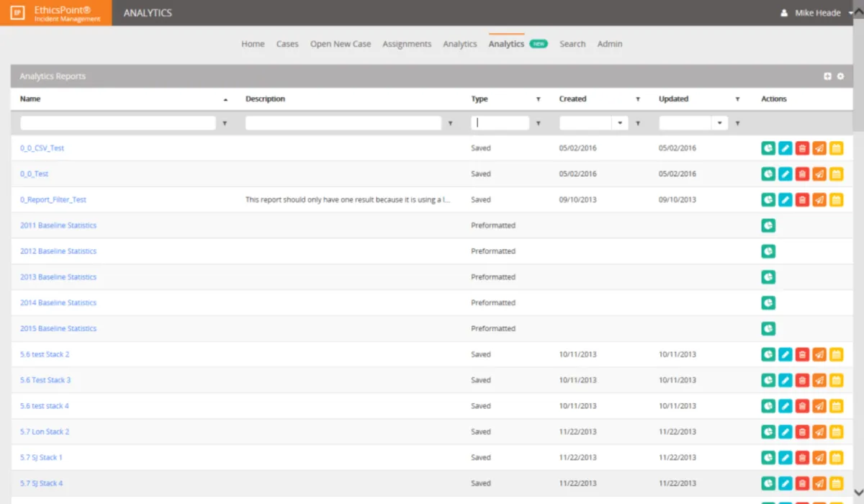Run the 0_0_CSV_Test report via pie chart icon
The height and width of the screenshot is (504, 864).
768,148
